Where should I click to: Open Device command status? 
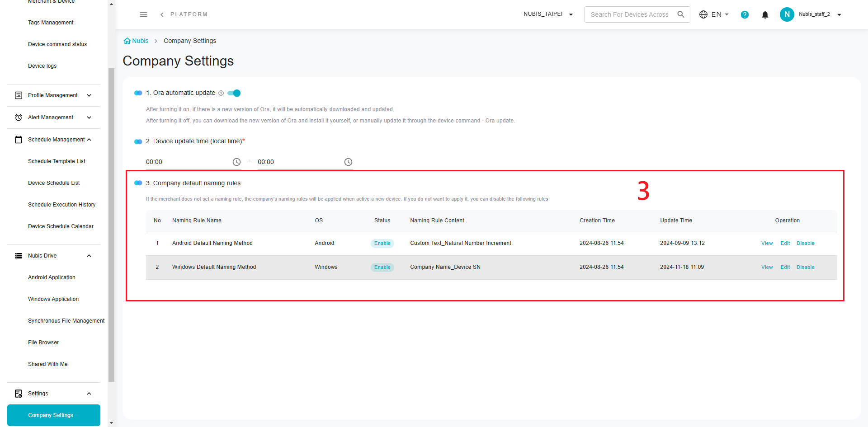point(57,44)
